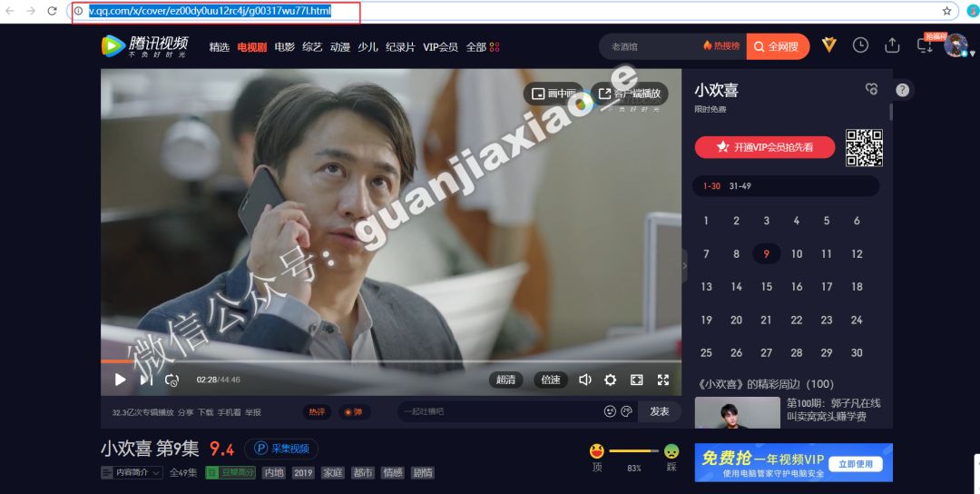Open danmaku color palette icon
The height and width of the screenshot is (494, 980).
pyautogui.click(x=626, y=411)
